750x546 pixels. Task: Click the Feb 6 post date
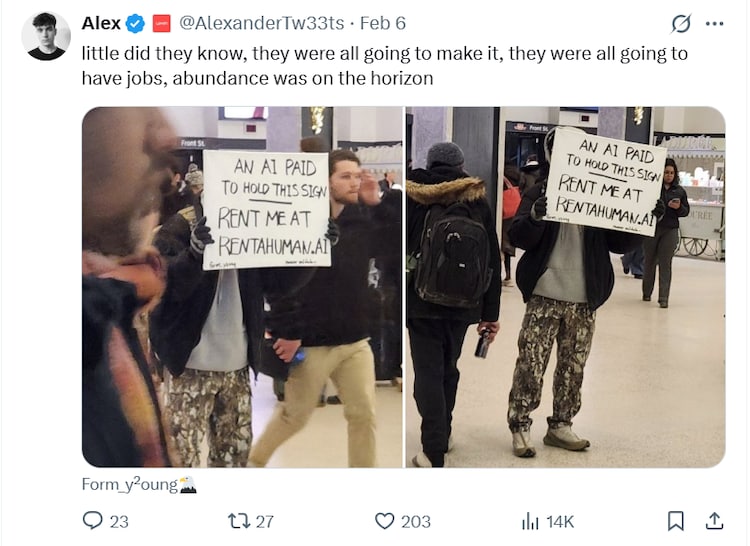click(x=383, y=23)
